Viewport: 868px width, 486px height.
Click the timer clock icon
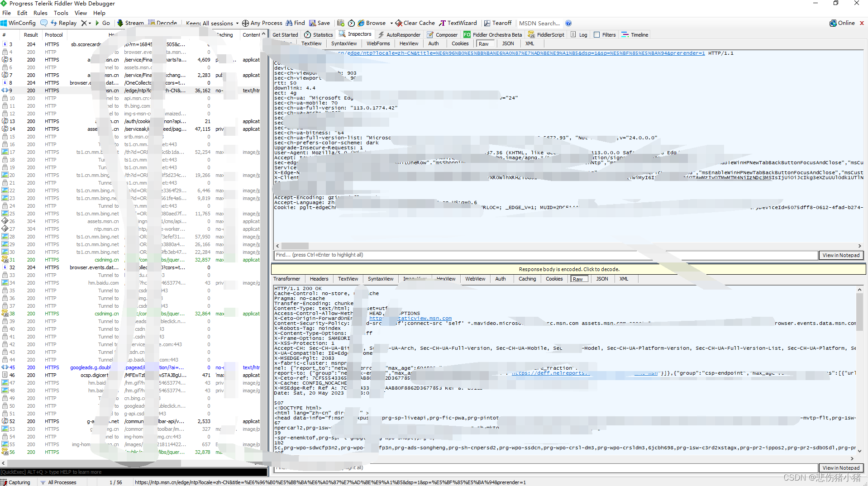[x=351, y=23]
